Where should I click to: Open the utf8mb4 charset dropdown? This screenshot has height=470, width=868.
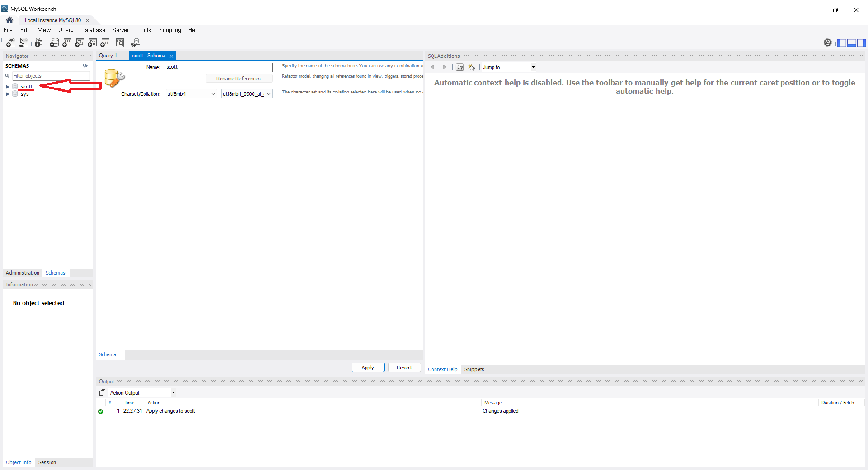click(192, 93)
